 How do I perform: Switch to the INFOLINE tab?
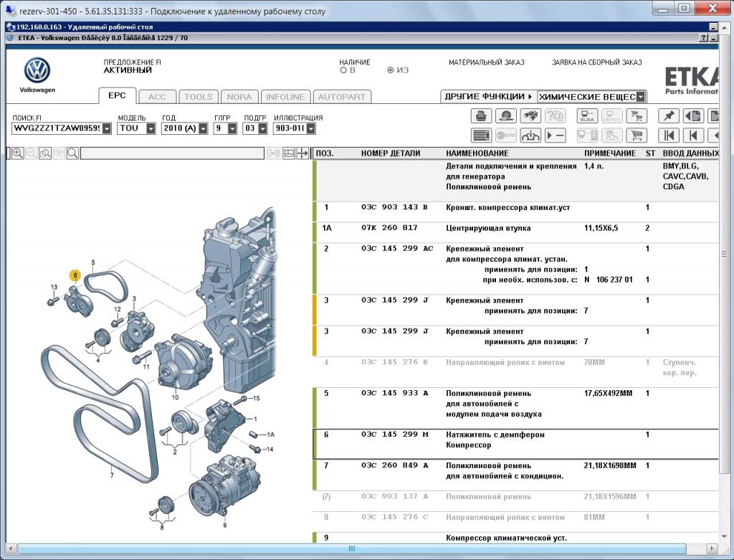(x=285, y=97)
